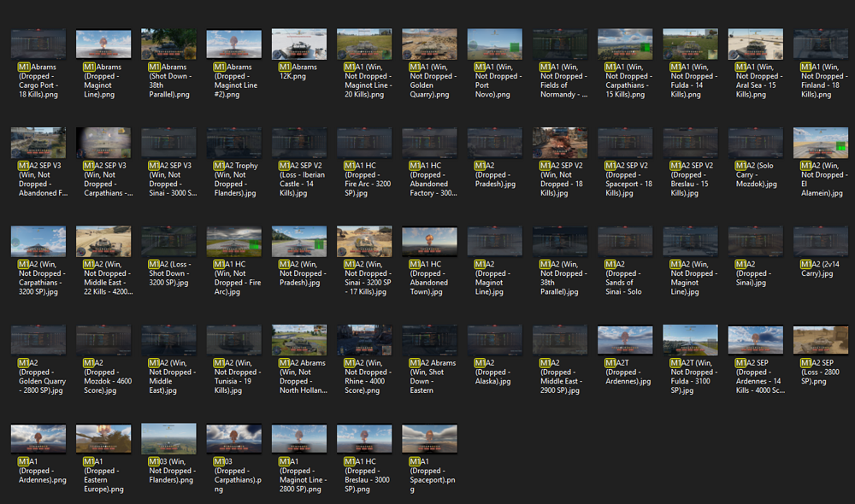
Task: Select the M1A2T (Dropped - Ardennes).jpg thumbnail
Action: point(625,340)
